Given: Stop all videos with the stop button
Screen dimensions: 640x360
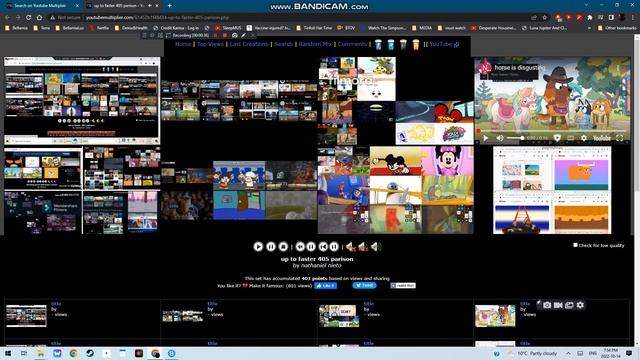Looking at the screenshot, I should (x=283, y=247).
